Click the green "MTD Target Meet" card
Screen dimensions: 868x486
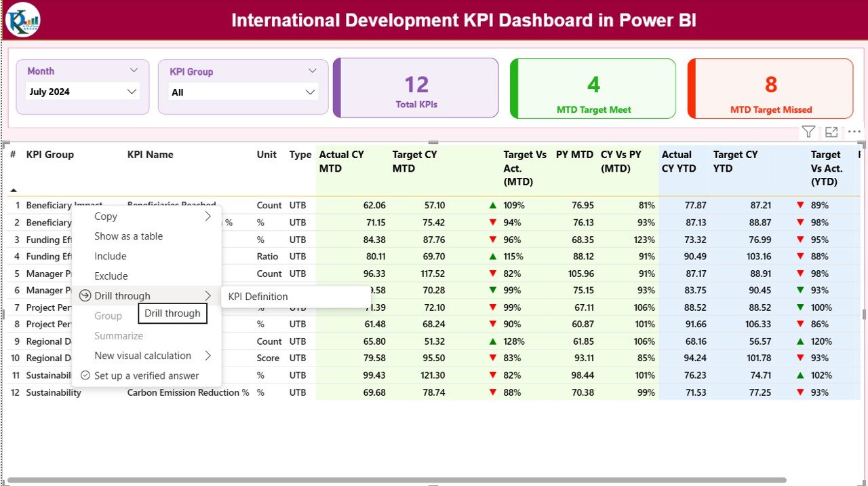(x=593, y=88)
